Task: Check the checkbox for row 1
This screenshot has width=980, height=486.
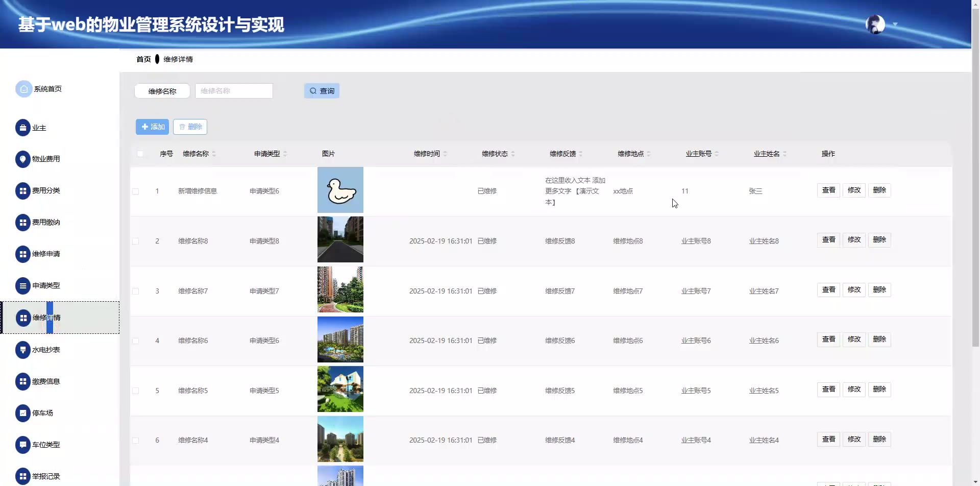Action: [x=136, y=191]
